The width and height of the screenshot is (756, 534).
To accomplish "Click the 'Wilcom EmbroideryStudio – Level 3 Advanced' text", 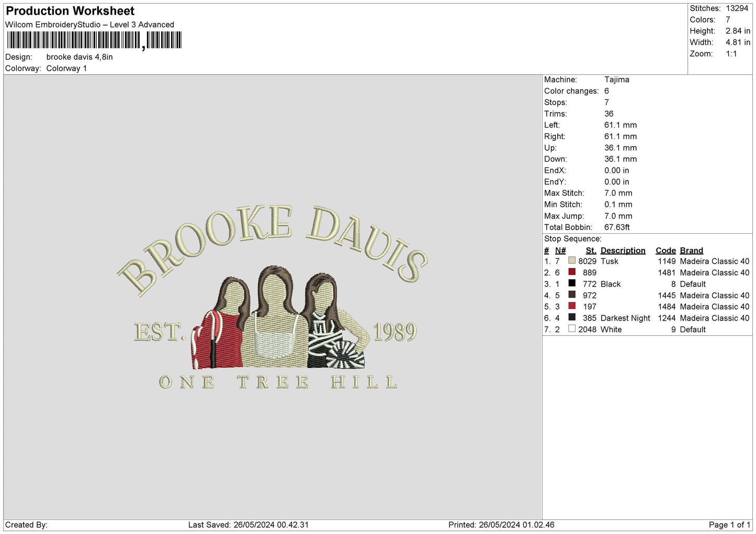I will coord(89,25).
